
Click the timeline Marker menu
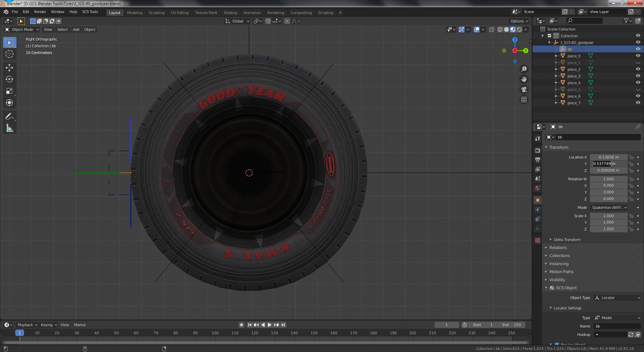coord(80,325)
